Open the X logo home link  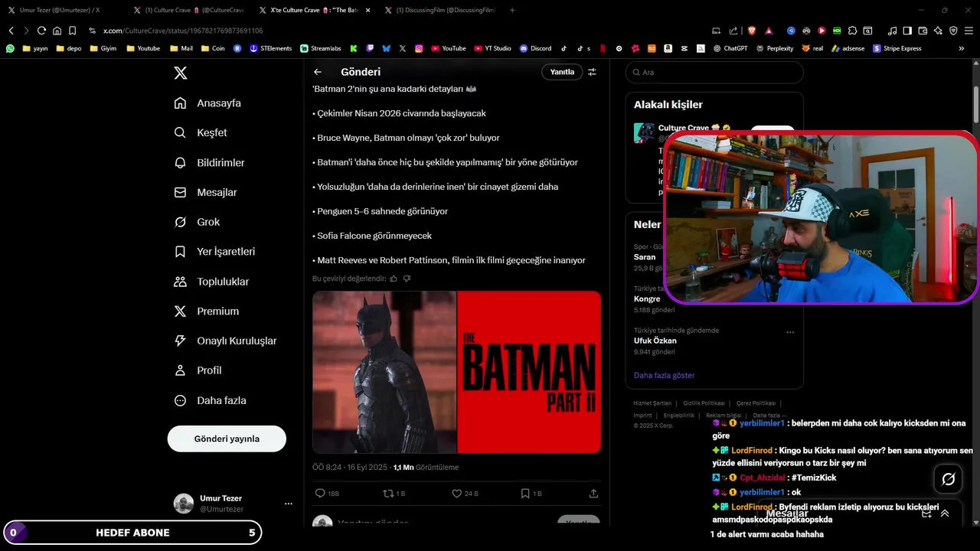click(180, 73)
